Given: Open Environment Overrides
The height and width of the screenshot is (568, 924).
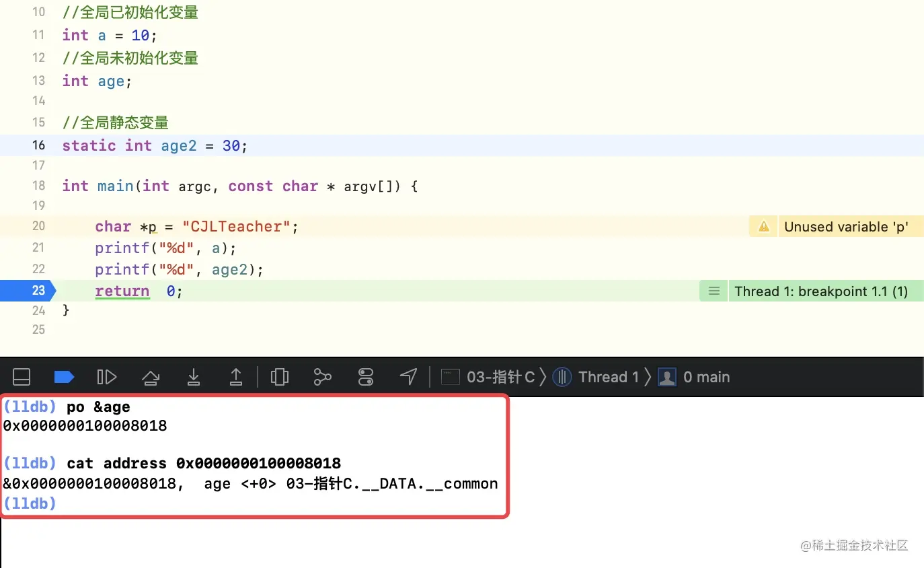Looking at the screenshot, I should 366,377.
